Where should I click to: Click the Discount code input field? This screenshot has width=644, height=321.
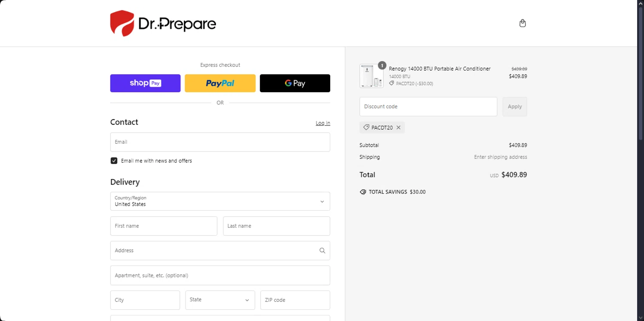click(428, 106)
